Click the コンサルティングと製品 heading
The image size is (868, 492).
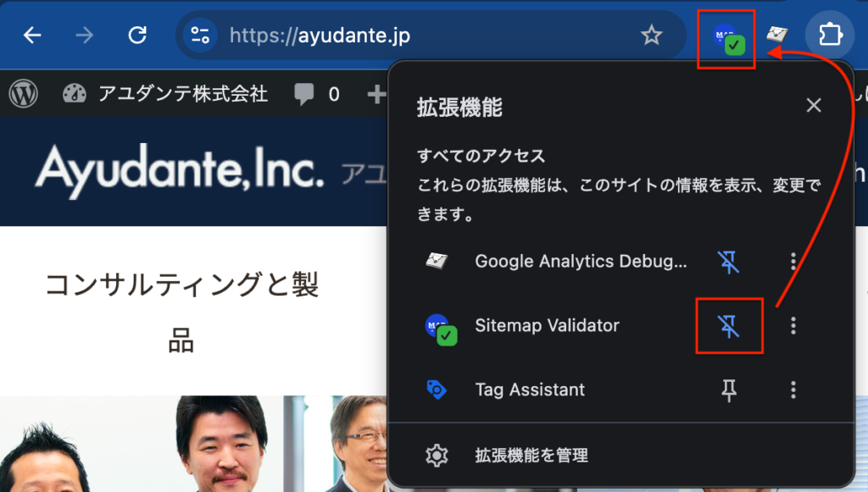tap(181, 312)
